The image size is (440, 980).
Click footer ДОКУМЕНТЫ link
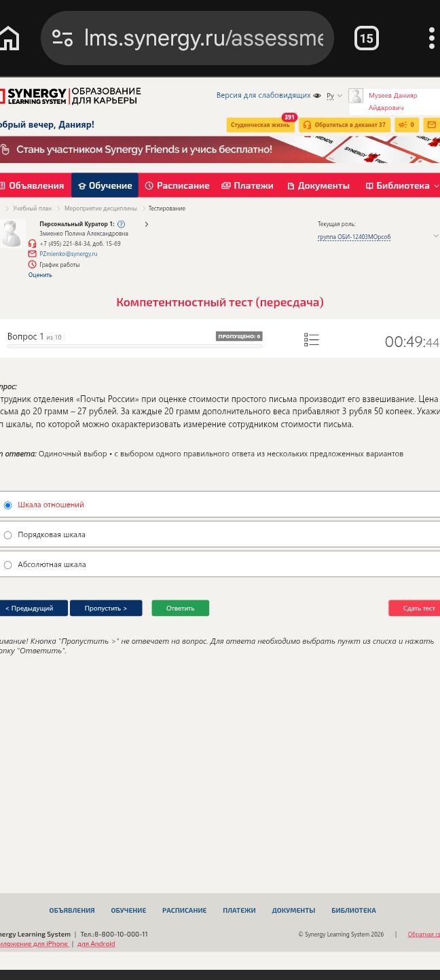[293, 911]
